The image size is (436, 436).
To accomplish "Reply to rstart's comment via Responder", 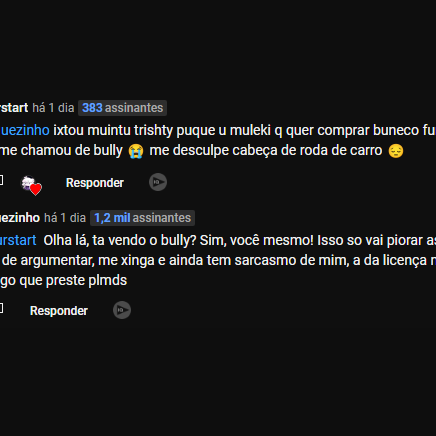I will coord(95,183).
